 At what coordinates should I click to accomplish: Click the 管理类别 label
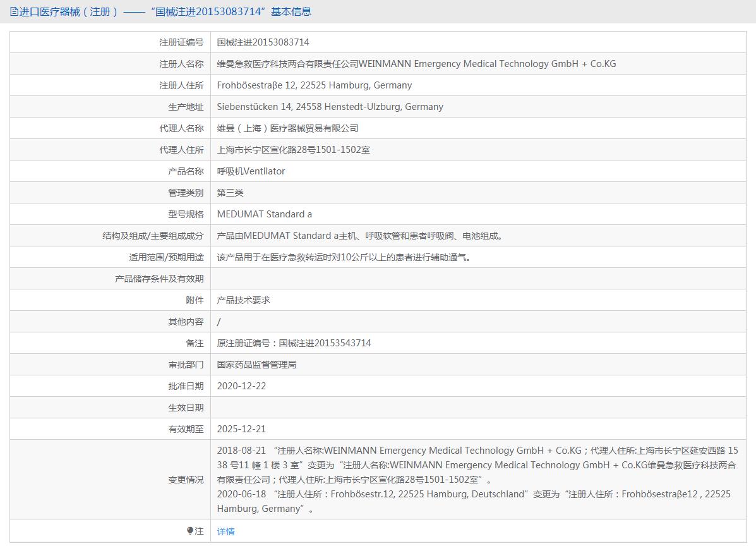186,193
